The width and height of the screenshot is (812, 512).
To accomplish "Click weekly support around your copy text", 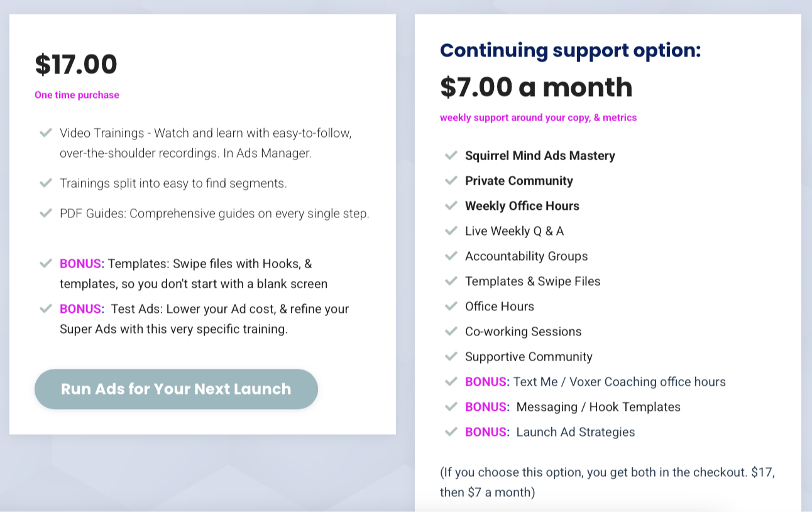I will (538, 117).
